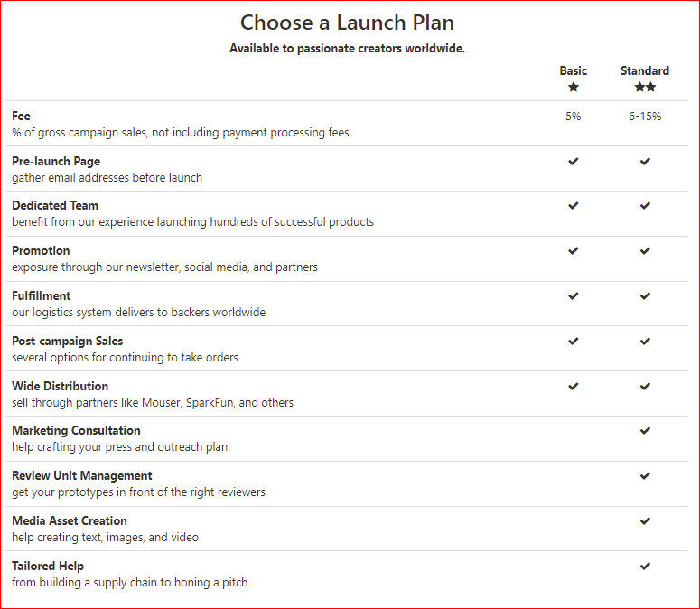Click the Basic plan single star icon
Image resolution: width=700 pixels, height=609 pixels.
click(x=573, y=88)
